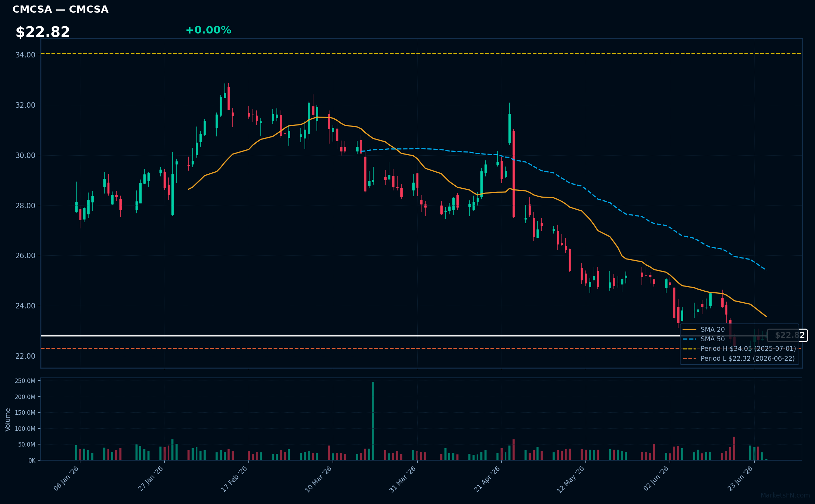Click the 100.0M volume axis label
Viewport: 815px width, 504px height.
pyautogui.click(x=25, y=428)
